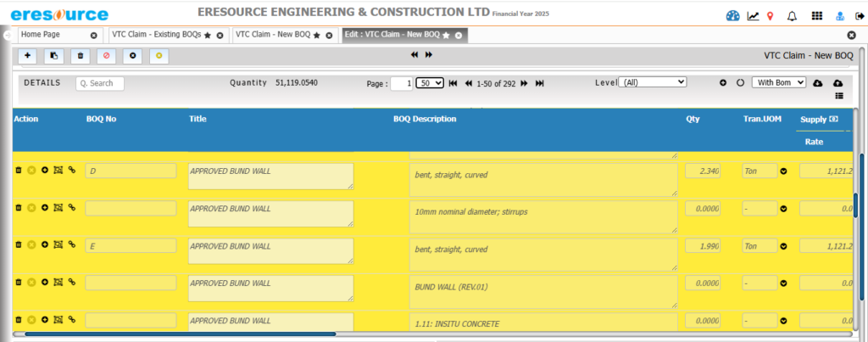Go to the last page of results
Image resolution: width=868 pixels, height=342 pixels.
click(x=539, y=83)
